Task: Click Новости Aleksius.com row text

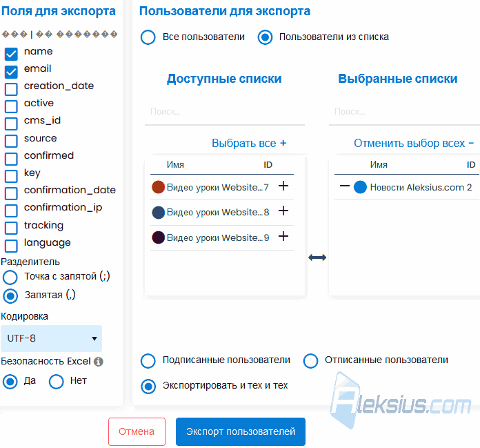Action: 418,187
